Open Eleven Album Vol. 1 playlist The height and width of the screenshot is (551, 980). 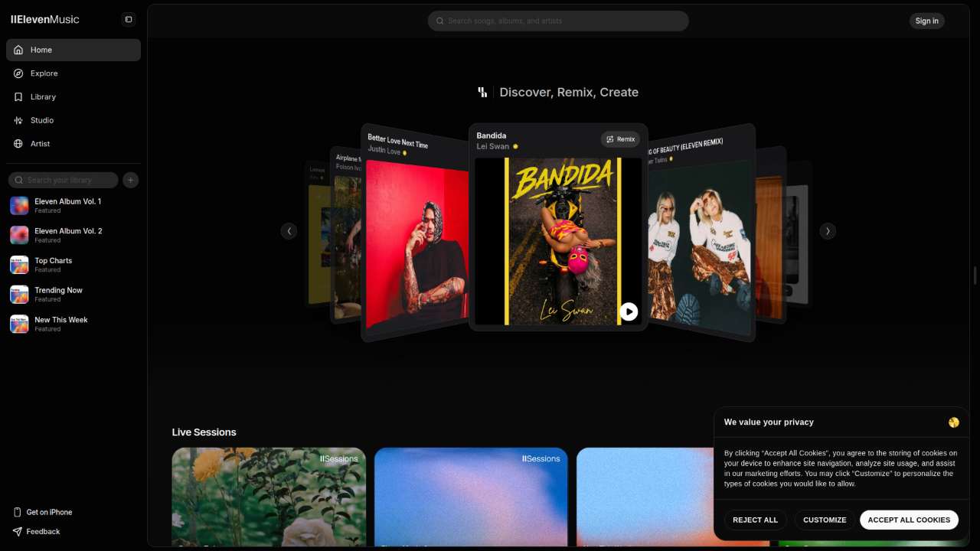coord(73,206)
